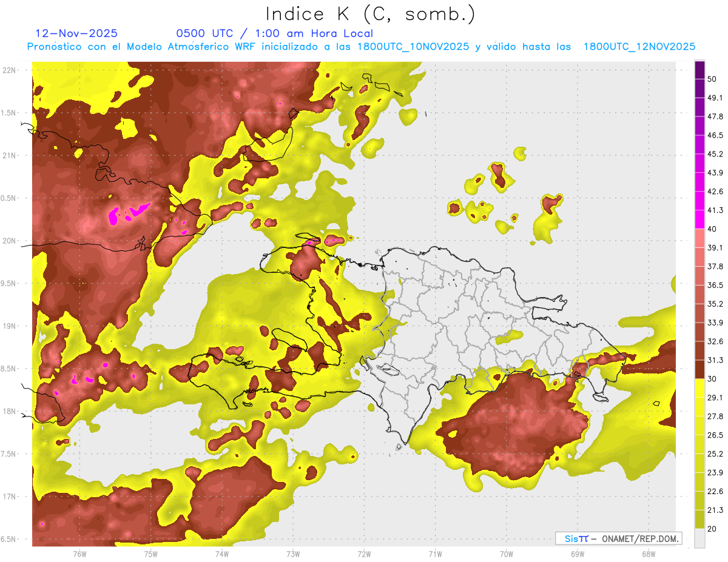Click the colorbar value "41.3"
The image size is (728, 562).
pyautogui.click(x=715, y=210)
